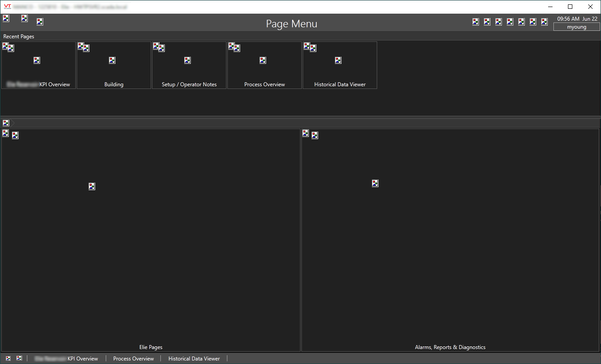
Task: Click the Recent Pages section label
Action: tap(19, 37)
